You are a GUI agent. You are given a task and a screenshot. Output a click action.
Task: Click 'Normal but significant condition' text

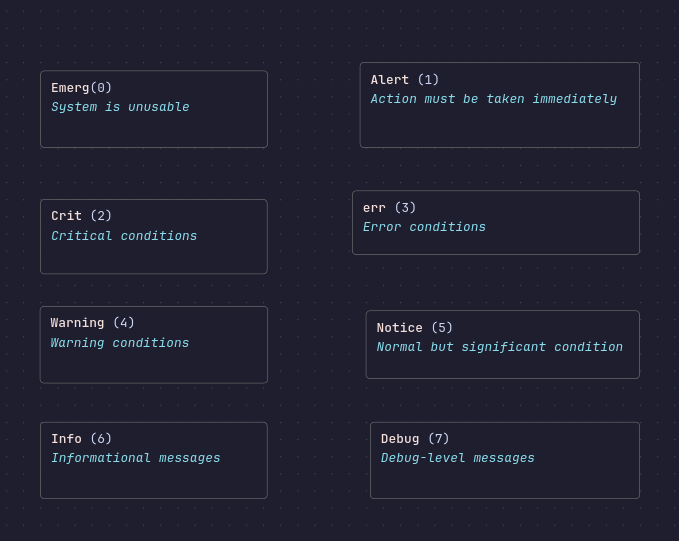pyautogui.click(x=500, y=347)
